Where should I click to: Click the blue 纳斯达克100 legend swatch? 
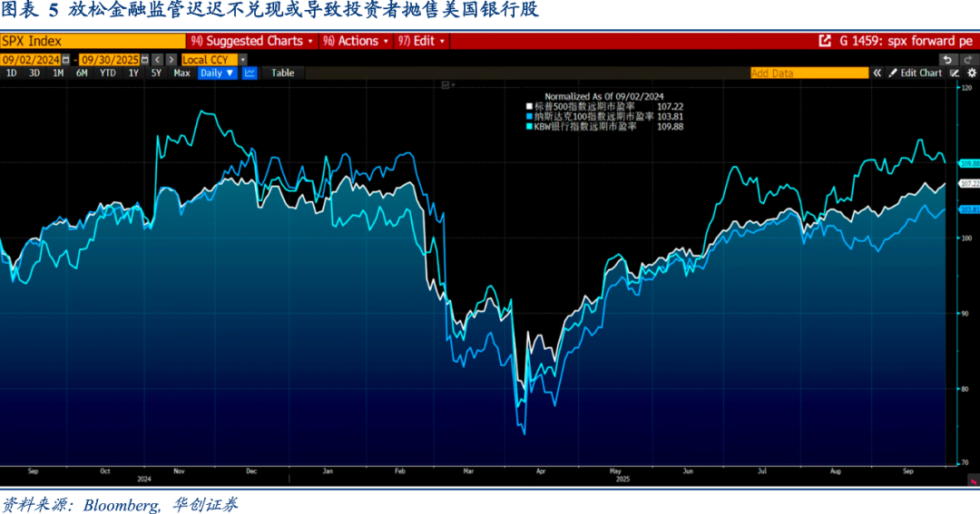pos(529,117)
